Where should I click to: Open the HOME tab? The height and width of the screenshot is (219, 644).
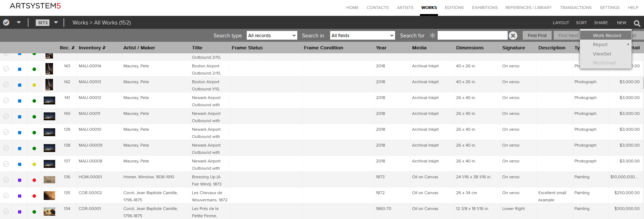point(352,8)
